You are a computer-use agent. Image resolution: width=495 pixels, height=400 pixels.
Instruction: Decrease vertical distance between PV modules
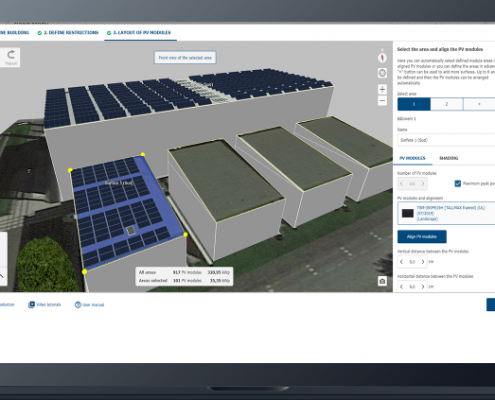402,262
